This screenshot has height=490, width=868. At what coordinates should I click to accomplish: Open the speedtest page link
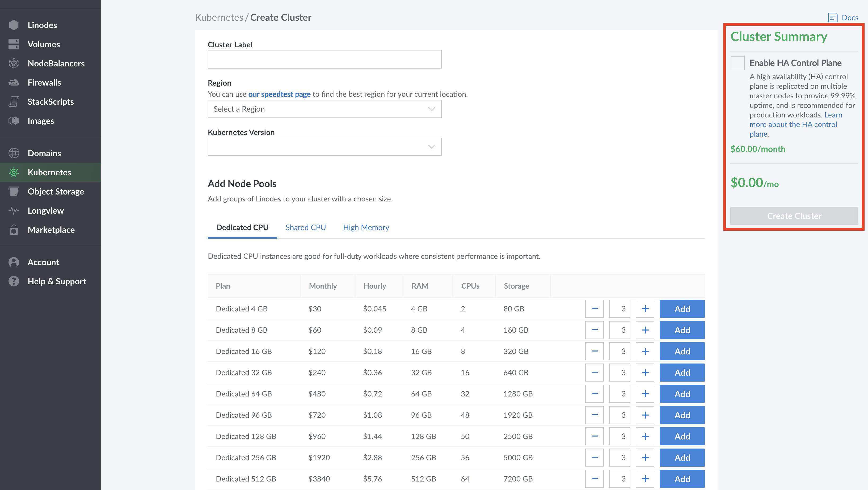click(279, 94)
